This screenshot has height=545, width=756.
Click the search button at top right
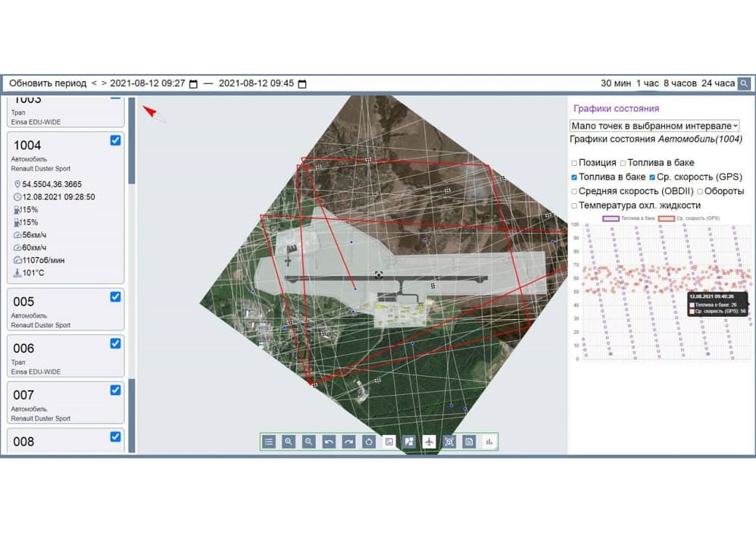[x=744, y=83]
